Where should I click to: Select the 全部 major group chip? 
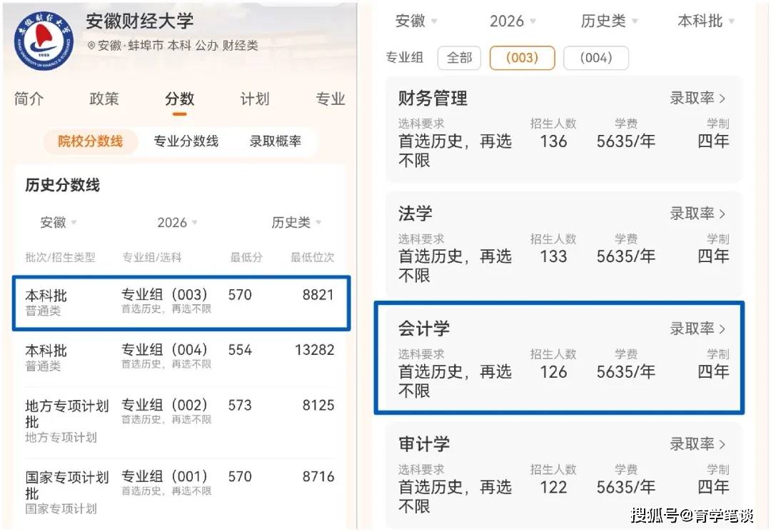click(459, 58)
